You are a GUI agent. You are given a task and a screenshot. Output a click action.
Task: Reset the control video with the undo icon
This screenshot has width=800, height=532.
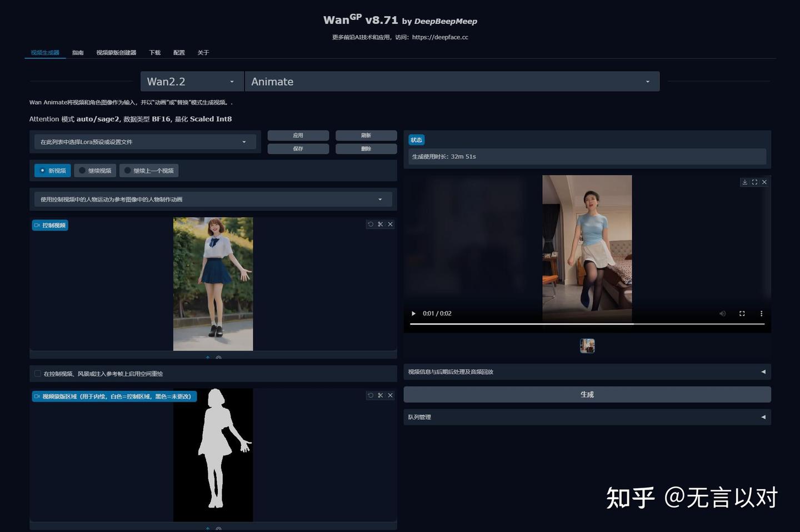[x=371, y=224]
